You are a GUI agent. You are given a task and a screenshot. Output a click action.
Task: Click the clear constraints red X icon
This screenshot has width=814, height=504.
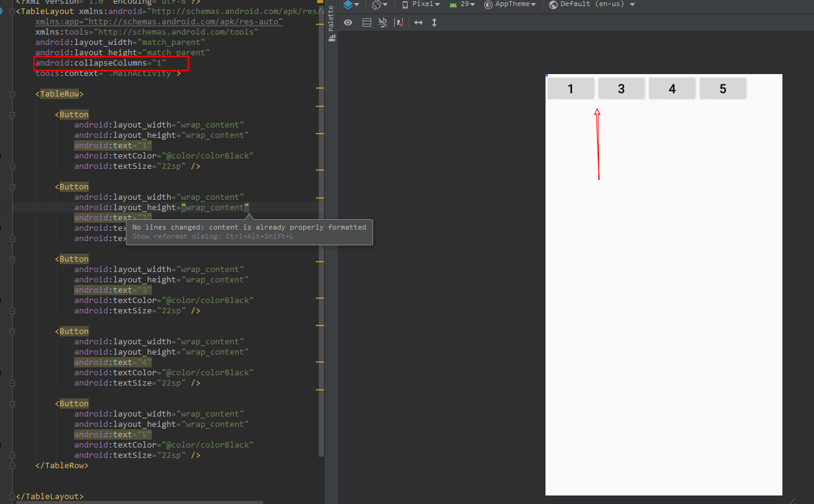tap(399, 22)
